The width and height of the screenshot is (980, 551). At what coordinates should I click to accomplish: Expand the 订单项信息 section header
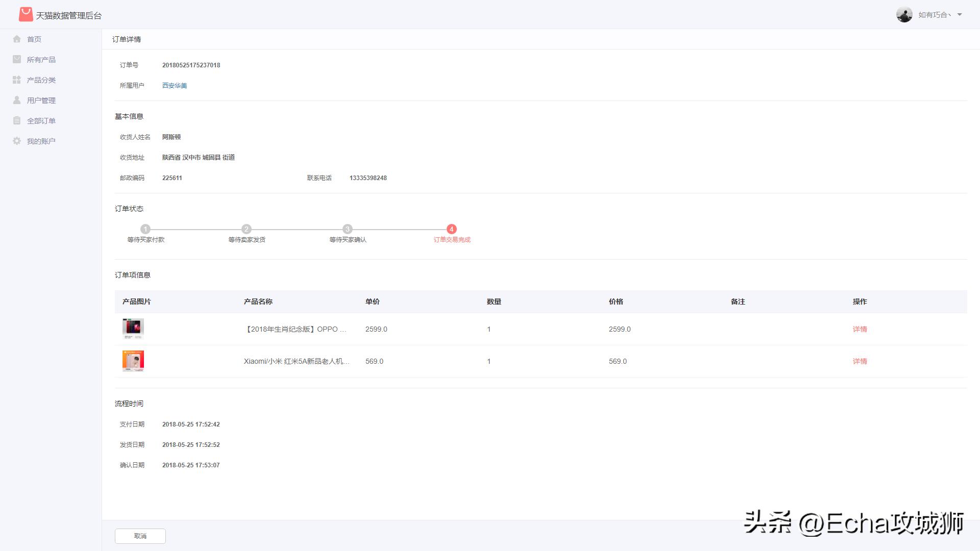133,275
